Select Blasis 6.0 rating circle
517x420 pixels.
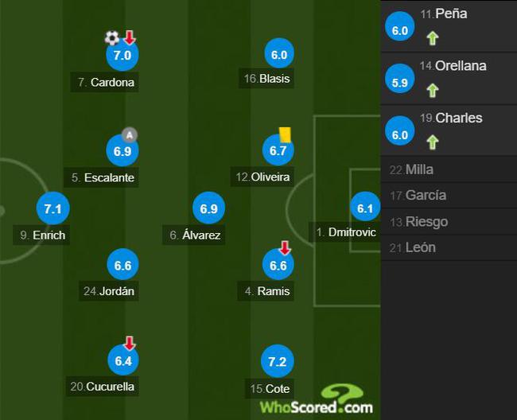pyautogui.click(x=279, y=54)
